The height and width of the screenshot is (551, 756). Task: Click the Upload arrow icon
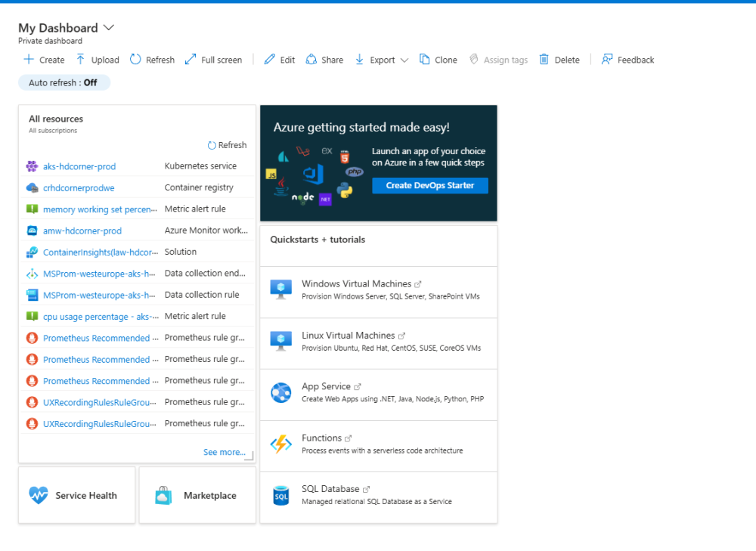(x=81, y=59)
